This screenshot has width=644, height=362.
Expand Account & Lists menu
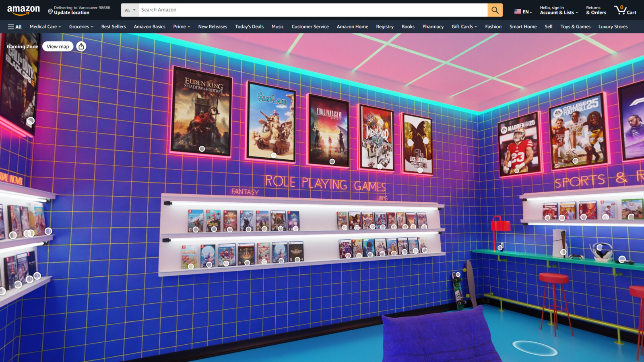click(x=559, y=10)
